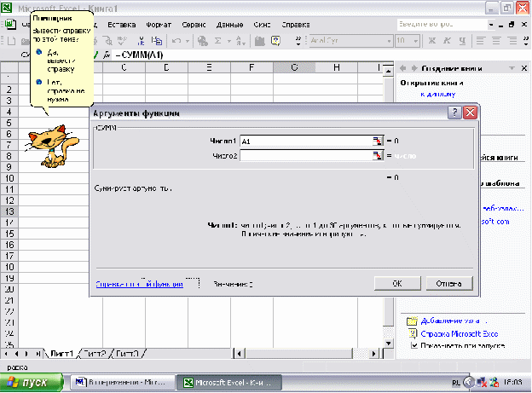Select column F header
This screenshot has height=393, width=532.
252,67
